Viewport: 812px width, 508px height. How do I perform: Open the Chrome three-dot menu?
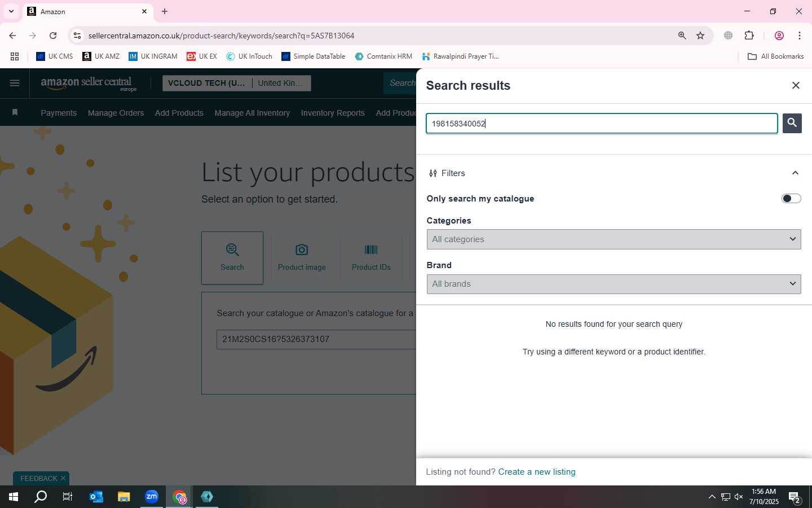click(x=799, y=36)
